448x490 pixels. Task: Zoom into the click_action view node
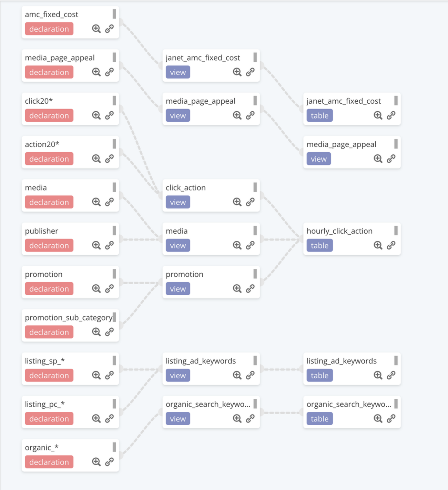pos(237,202)
